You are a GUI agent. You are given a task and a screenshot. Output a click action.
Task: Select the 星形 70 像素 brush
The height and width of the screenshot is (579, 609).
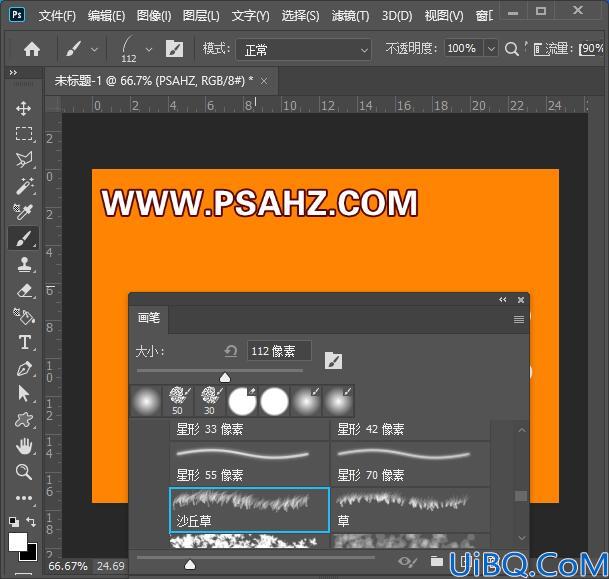point(410,464)
